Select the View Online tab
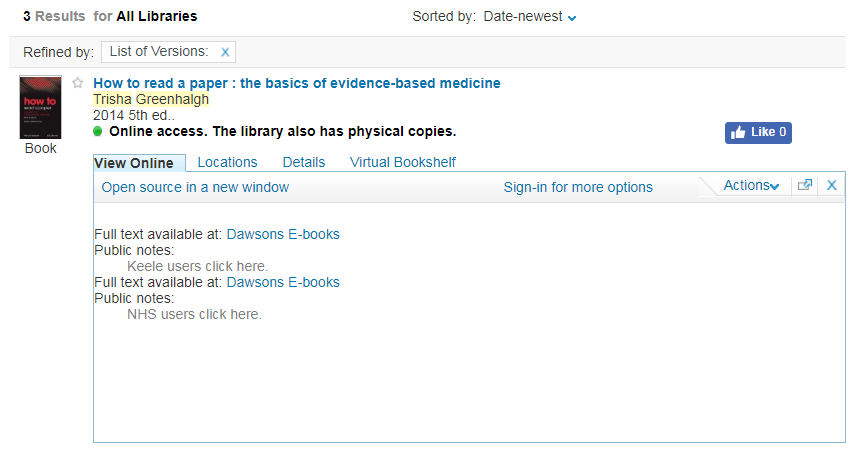 [x=134, y=163]
